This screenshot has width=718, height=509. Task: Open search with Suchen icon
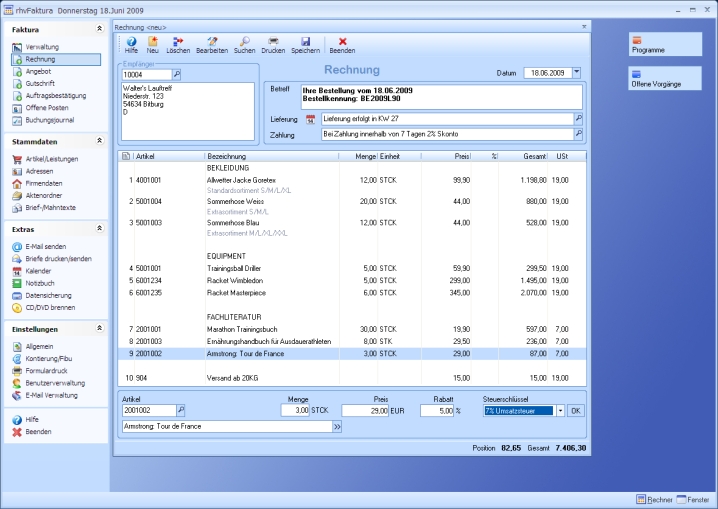(244, 44)
